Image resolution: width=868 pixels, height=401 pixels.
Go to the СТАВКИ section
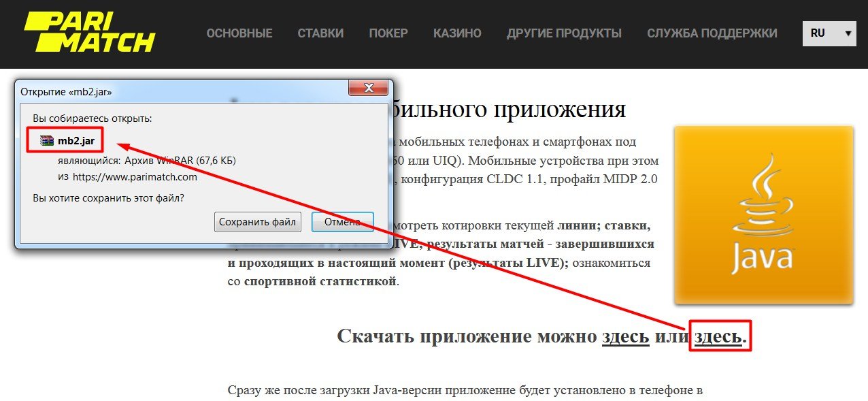tap(320, 33)
